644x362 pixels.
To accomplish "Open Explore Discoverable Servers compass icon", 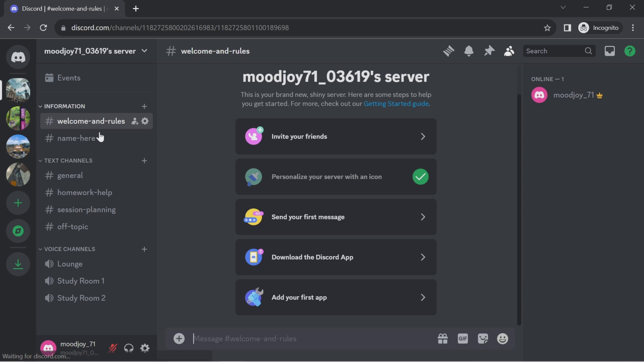I will [x=18, y=231].
